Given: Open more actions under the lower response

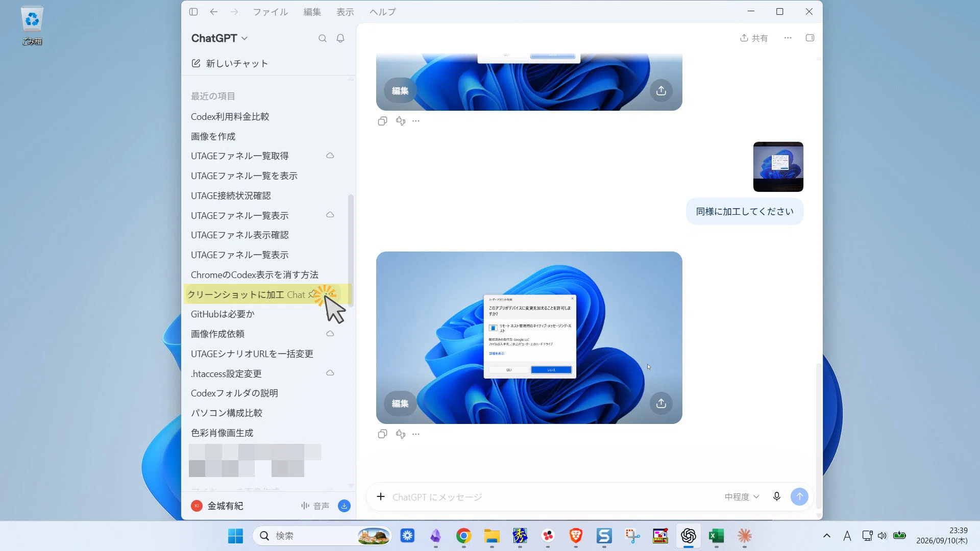Looking at the screenshot, I should coord(416,434).
